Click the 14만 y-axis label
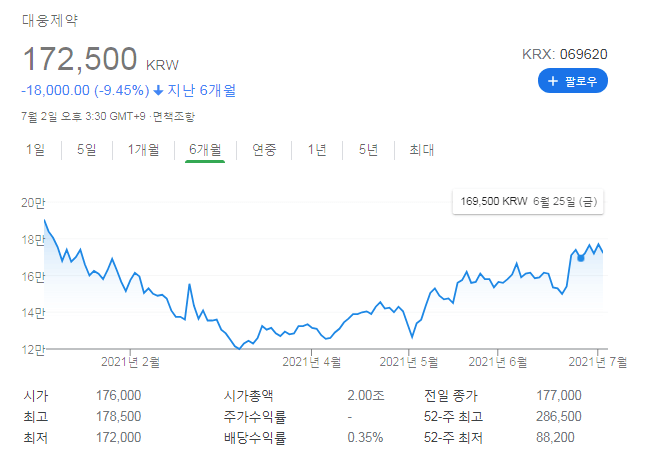Screen dimensions: 666x463 (x=33, y=313)
